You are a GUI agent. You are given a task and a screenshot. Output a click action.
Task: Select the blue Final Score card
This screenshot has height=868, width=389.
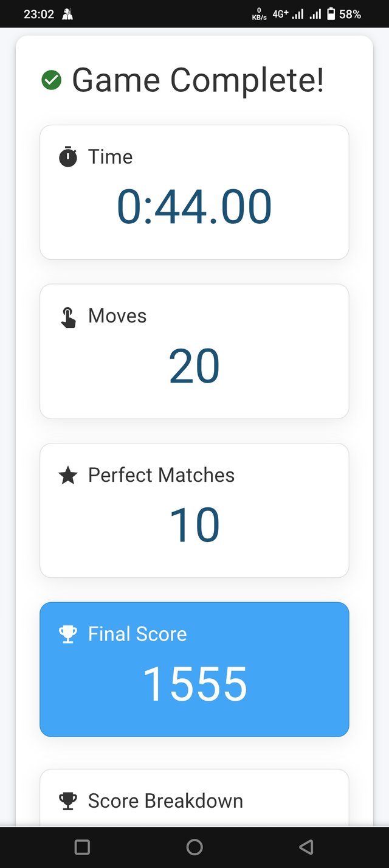[194, 670]
